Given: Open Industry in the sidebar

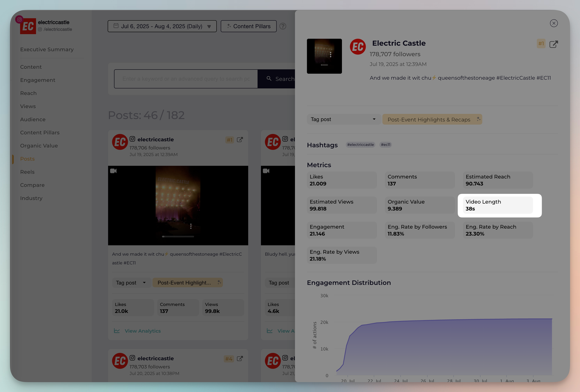Looking at the screenshot, I should tap(31, 198).
